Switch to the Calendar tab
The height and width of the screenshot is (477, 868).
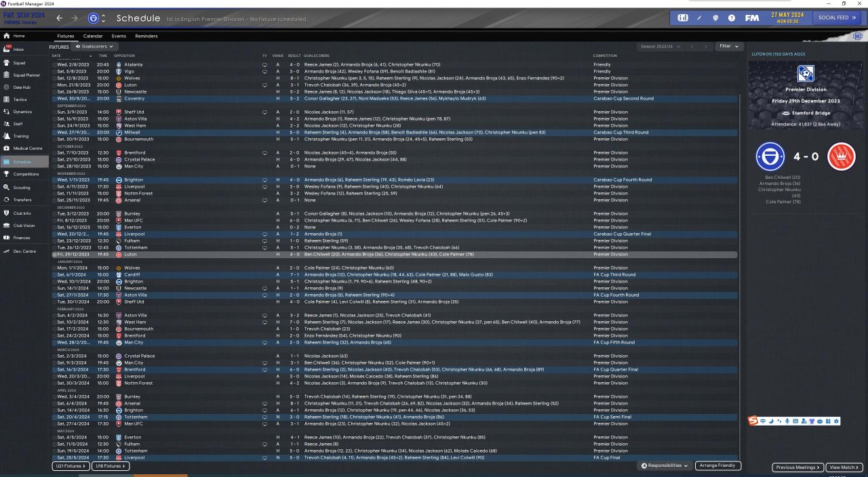[x=93, y=36]
